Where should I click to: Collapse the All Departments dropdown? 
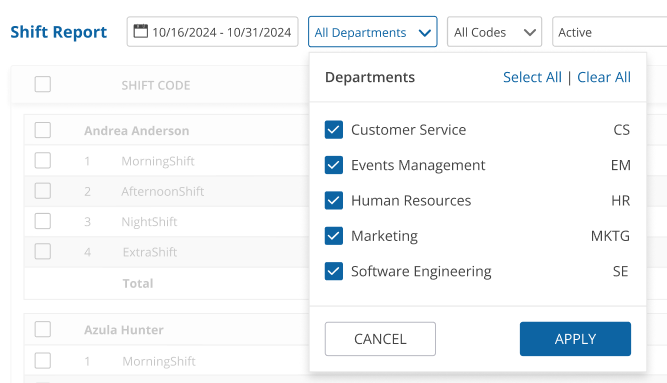[x=373, y=32]
